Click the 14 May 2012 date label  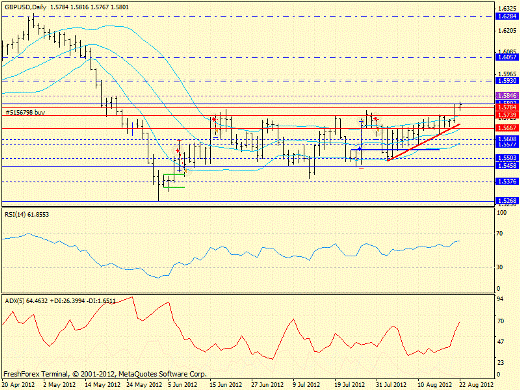click(102, 384)
